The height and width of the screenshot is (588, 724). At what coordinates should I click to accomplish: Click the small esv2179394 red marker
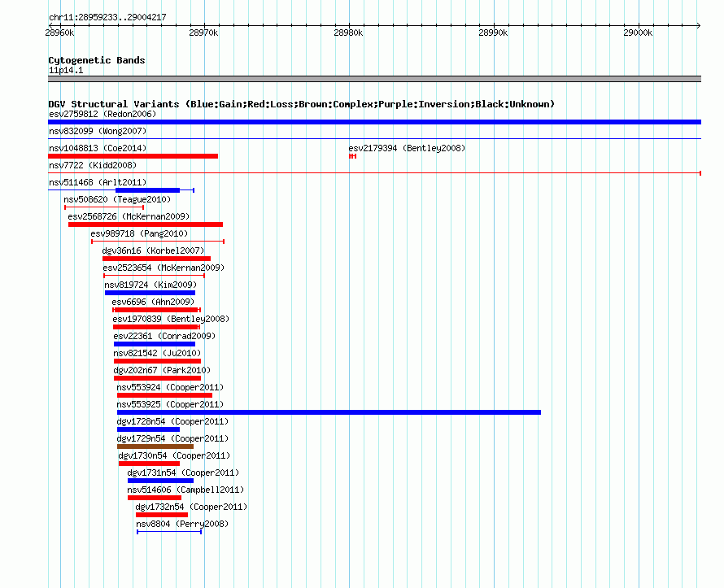(x=353, y=156)
